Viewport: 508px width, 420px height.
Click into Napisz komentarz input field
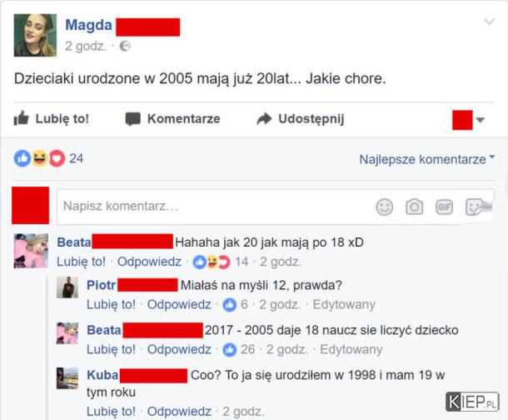click(214, 207)
